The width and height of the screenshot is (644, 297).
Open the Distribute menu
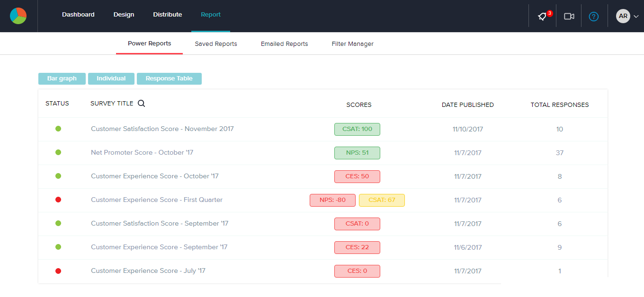(x=167, y=15)
